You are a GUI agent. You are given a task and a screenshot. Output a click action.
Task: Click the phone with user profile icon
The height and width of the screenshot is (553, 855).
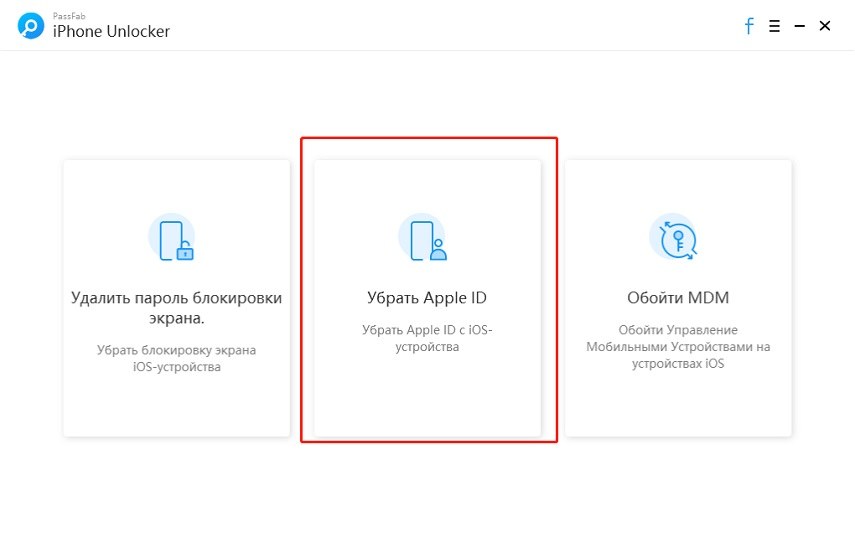coord(423,238)
